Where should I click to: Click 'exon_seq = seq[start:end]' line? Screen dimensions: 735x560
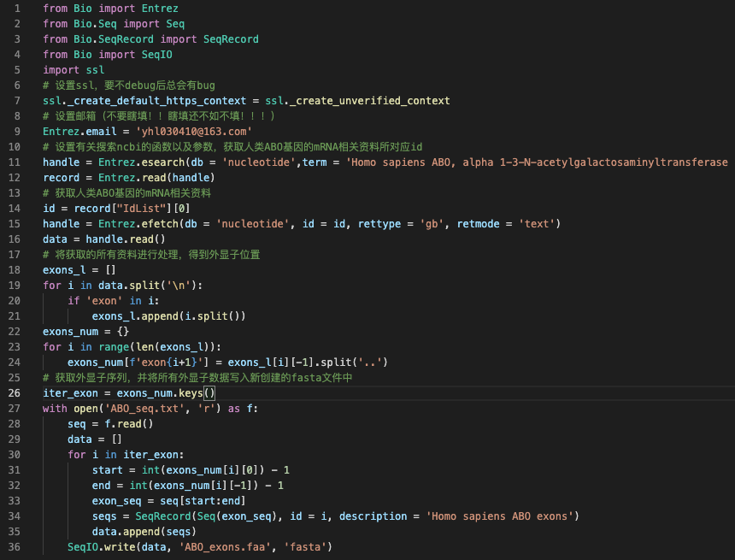click(168, 501)
